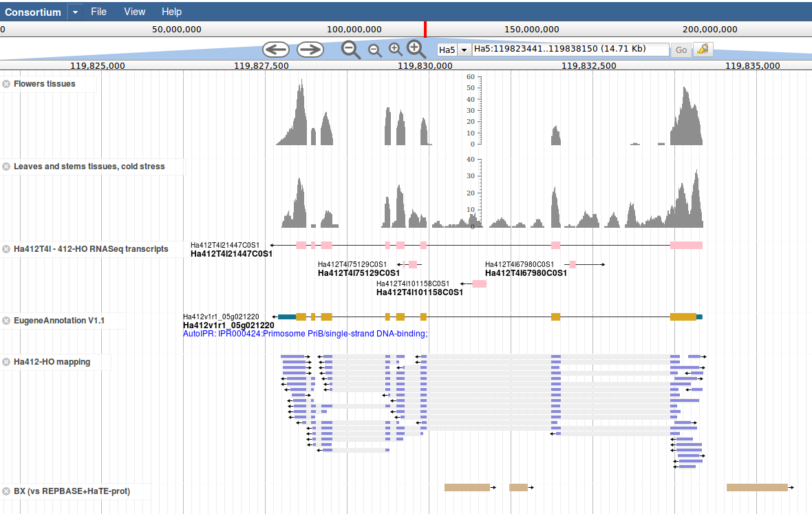The image size is (812, 514).
Task: Click the genomic location text field
Action: tap(570, 50)
